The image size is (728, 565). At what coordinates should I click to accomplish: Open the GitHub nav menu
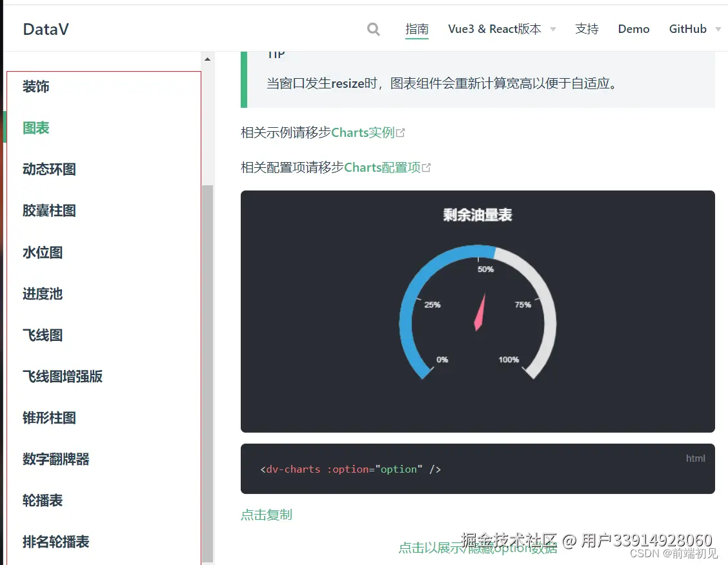tap(687, 29)
